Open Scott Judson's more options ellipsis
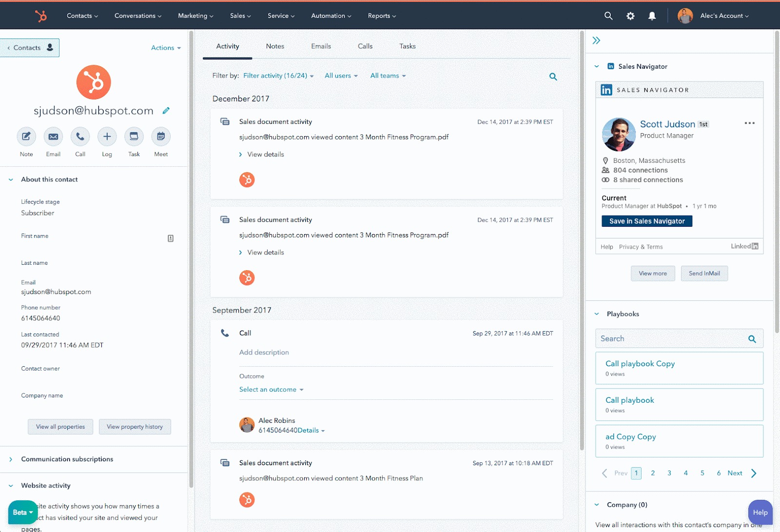This screenshot has width=780, height=532. pos(749,123)
